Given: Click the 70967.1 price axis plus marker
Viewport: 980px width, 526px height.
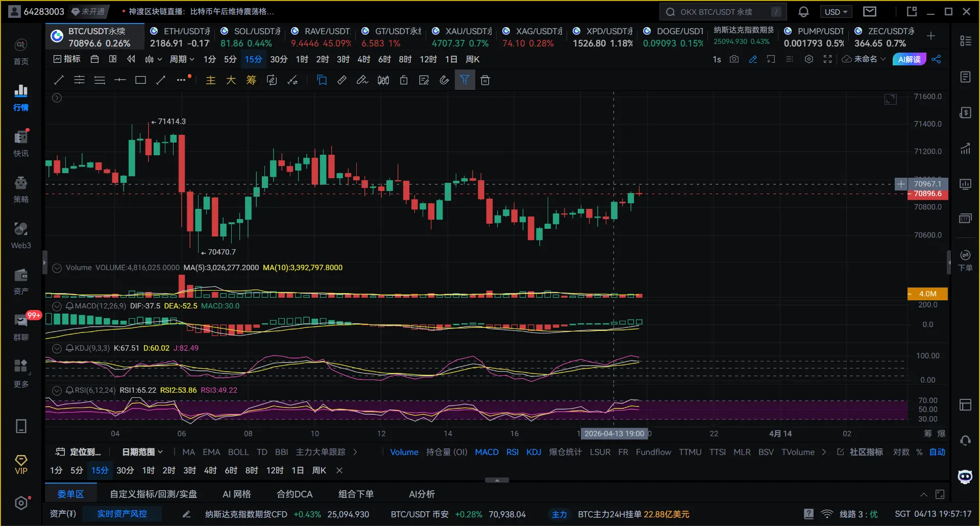Looking at the screenshot, I should click(901, 184).
